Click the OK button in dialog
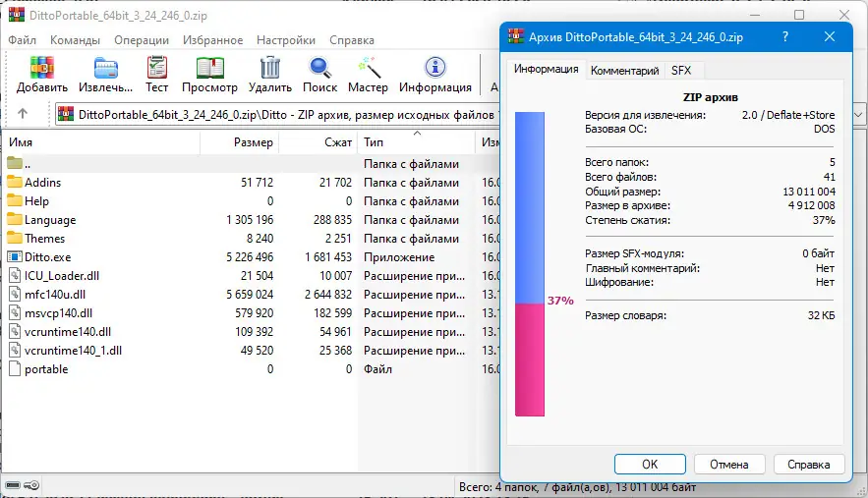This screenshot has height=498, width=868. click(x=650, y=465)
